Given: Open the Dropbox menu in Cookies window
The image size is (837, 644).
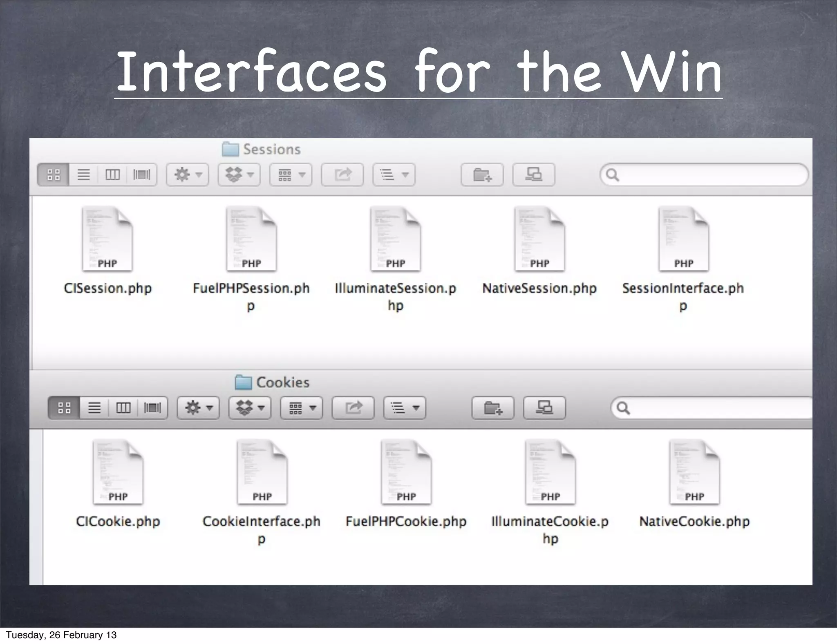Looking at the screenshot, I should (x=250, y=408).
